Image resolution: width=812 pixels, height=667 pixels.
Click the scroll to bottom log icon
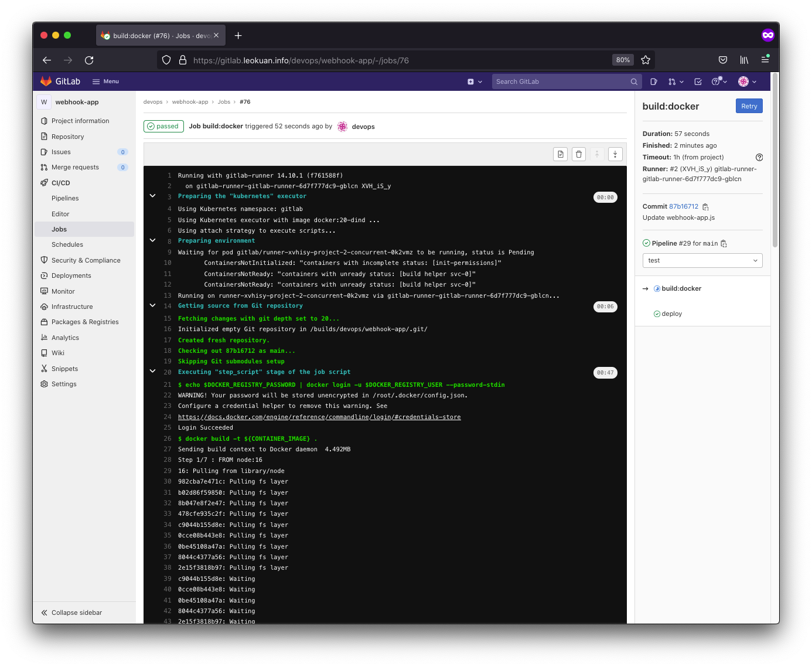pos(615,154)
